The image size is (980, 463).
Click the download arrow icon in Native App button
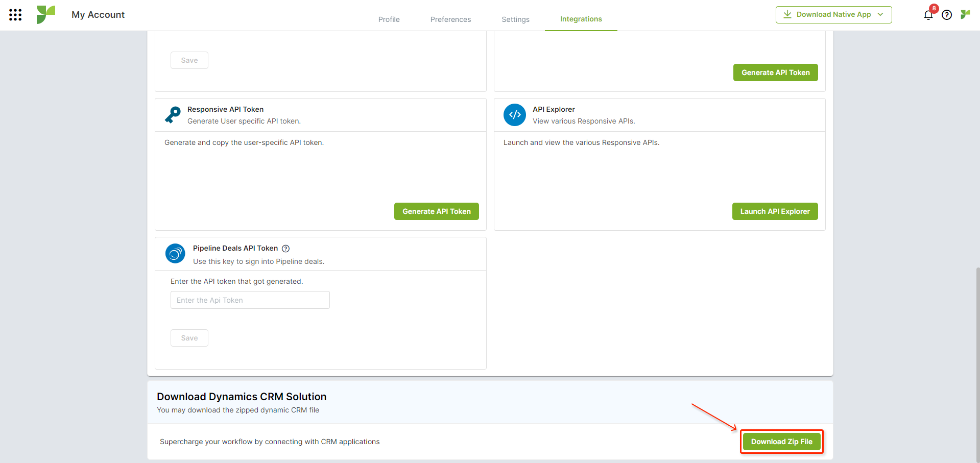(x=787, y=14)
